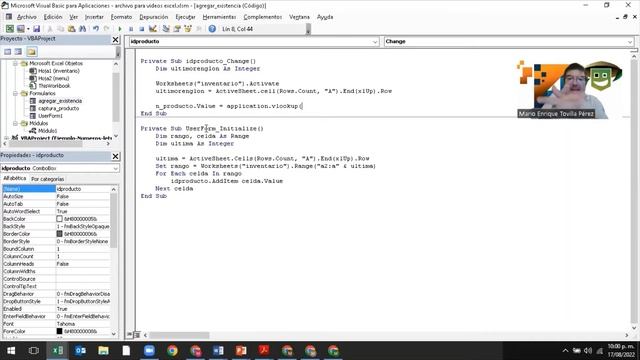Viewport: 640px width, 360px height.
Task: Open the Windows Start menu
Action: [x=11, y=351]
